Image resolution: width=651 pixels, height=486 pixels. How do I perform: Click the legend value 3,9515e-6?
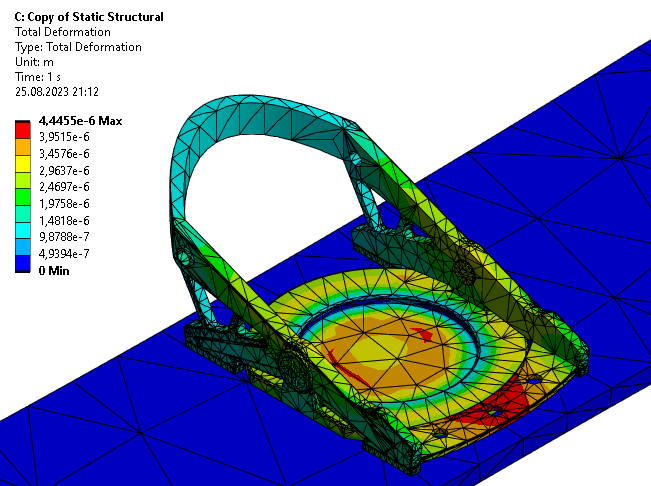(64, 137)
